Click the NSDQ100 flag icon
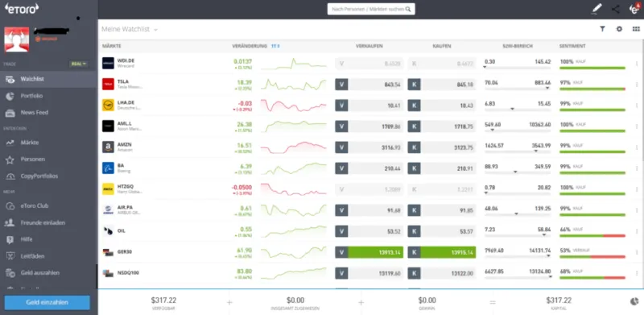This screenshot has width=644, height=315. pos(108,272)
